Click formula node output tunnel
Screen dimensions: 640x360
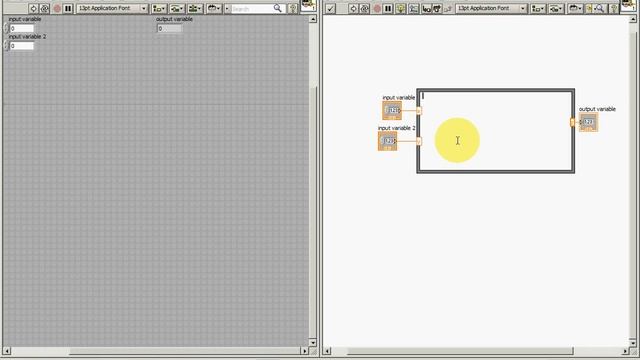coord(572,122)
